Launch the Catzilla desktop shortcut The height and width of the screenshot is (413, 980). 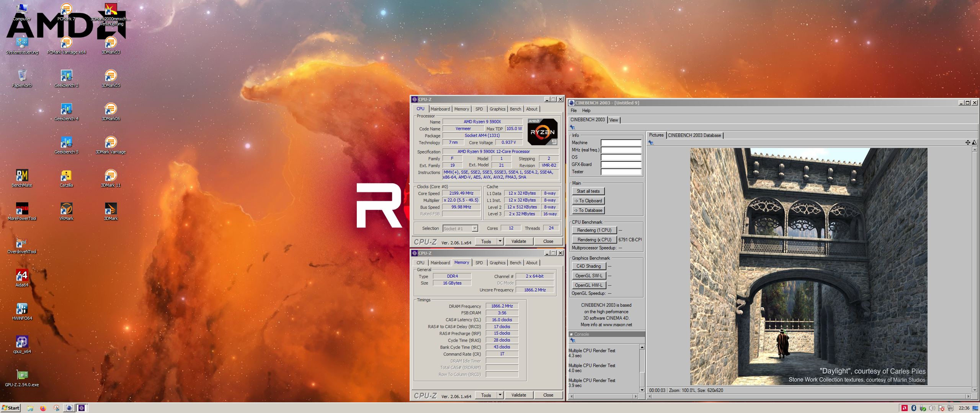66,178
